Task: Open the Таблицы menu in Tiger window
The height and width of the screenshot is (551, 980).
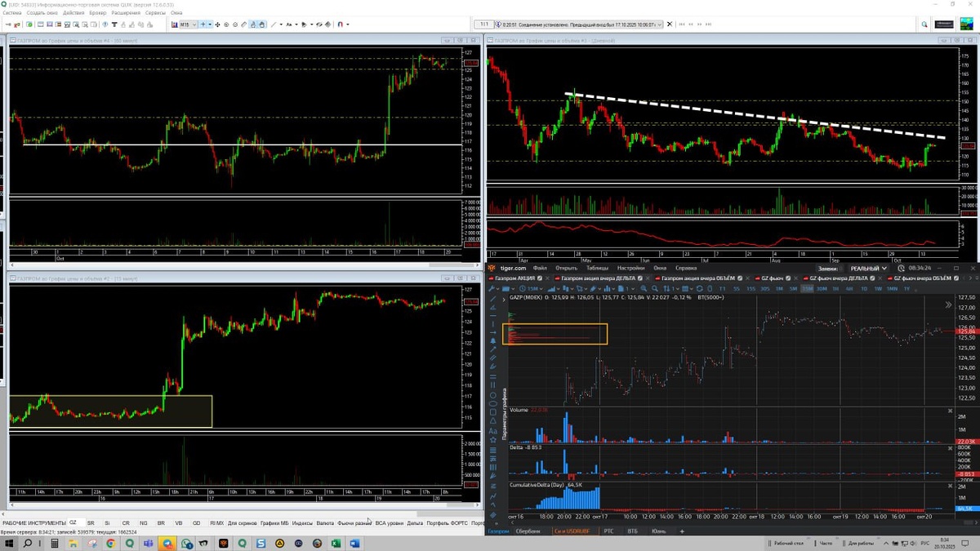Action: pyautogui.click(x=597, y=268)
